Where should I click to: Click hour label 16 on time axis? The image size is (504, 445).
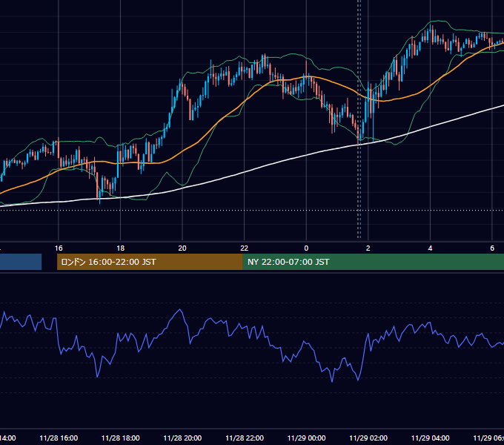point(59,248)
